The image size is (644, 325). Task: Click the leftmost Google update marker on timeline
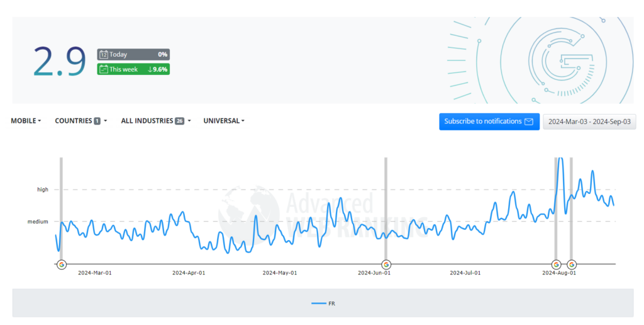[62, 265]
